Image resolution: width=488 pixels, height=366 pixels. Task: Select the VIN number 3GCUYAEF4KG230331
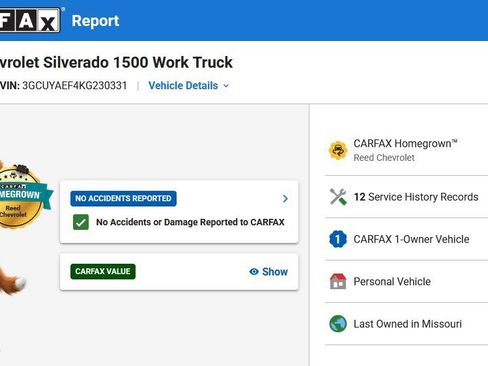(74, 86)
